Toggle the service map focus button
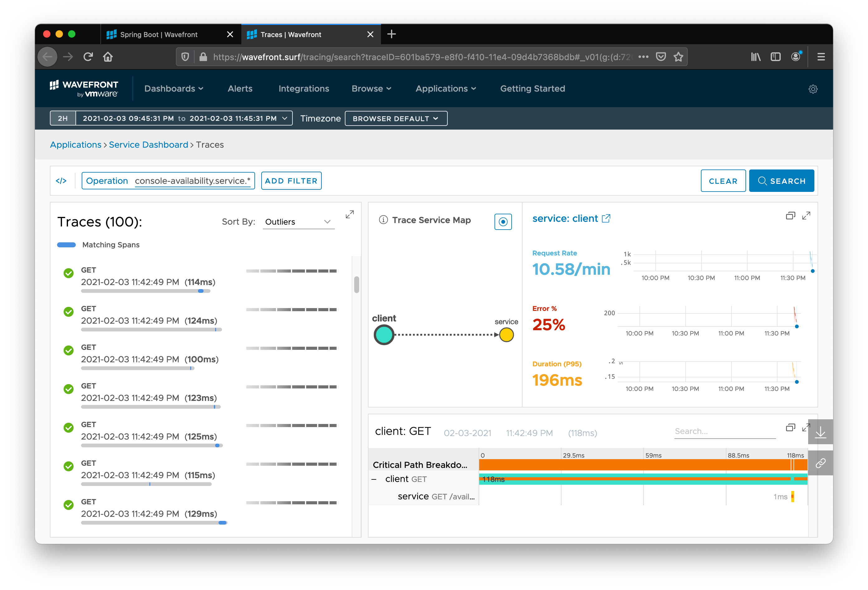The width and height of the screenshot is (868, 590). point(503,222)
